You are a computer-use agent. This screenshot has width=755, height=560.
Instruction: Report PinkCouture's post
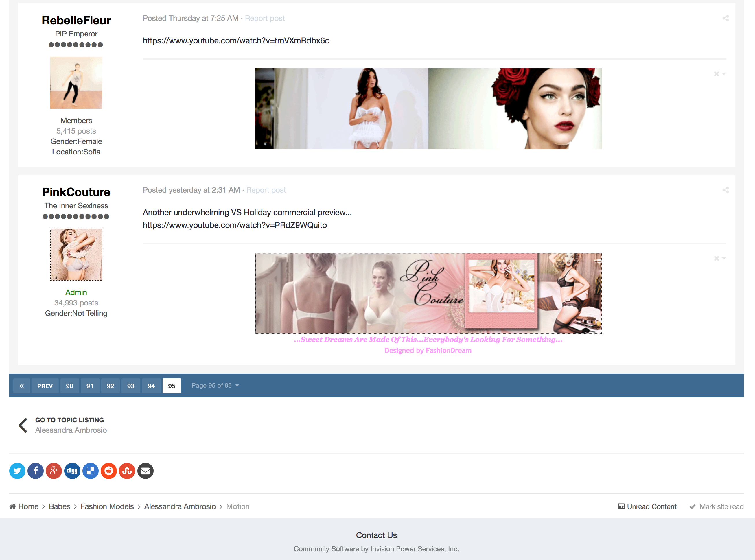coord(266,190)
